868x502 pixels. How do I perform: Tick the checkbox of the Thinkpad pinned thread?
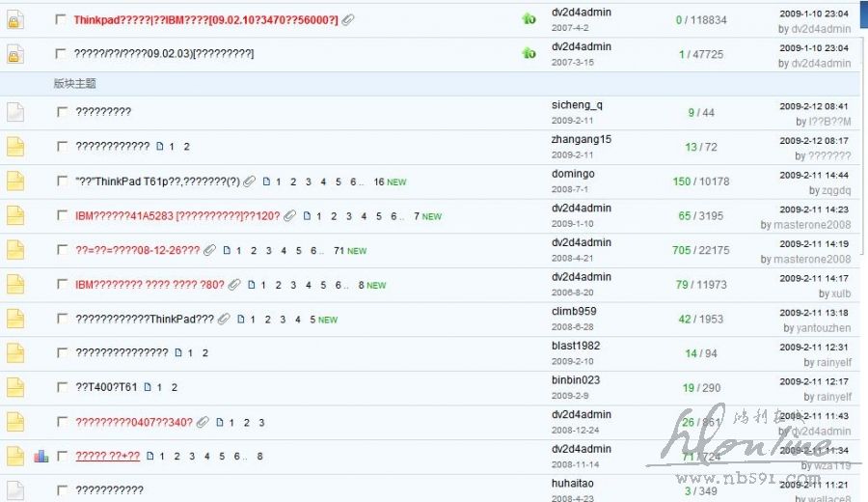pyautogui.click(x=61, y=19)
